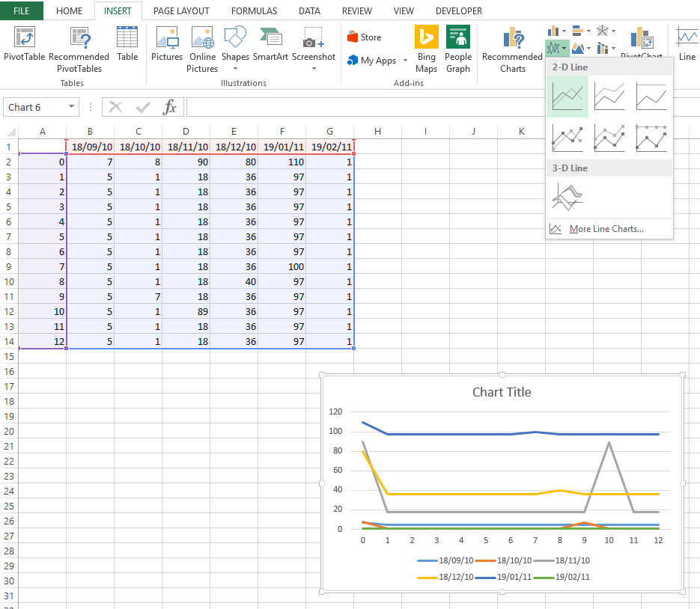The width and height of the screenshot is (700, 609).
Task: Choose the 3-D Line chart type
Action: pyautogui.click(x=567, y=197)
